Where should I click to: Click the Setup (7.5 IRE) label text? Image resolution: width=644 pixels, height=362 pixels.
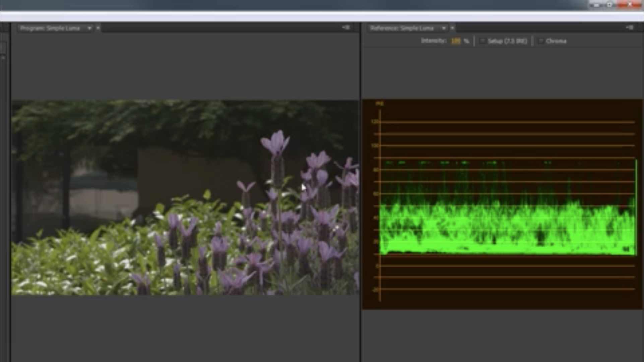coord(507,41)
